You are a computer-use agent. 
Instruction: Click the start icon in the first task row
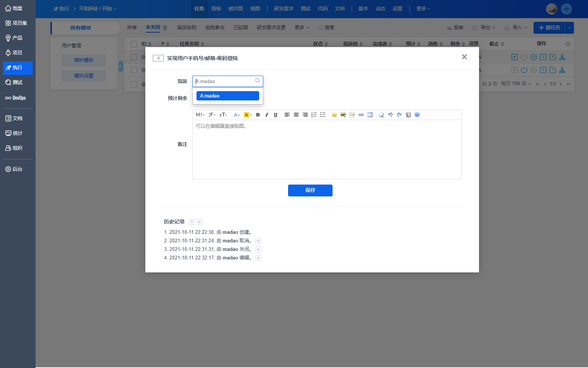coord(514,57)
